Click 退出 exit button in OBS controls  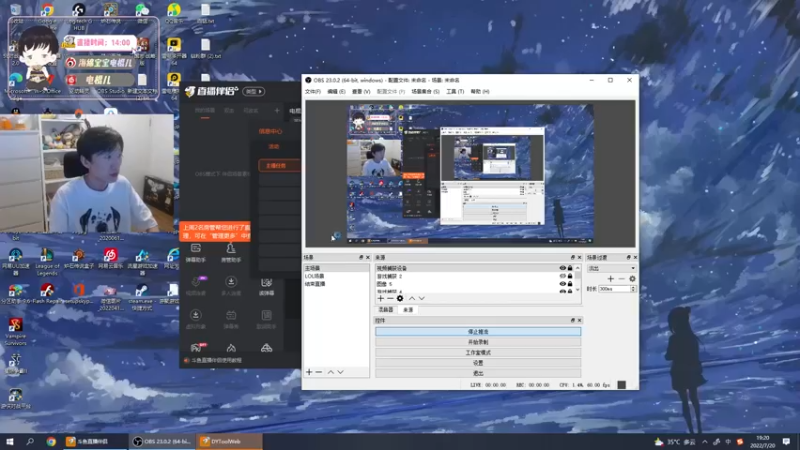tap(478, 373)
